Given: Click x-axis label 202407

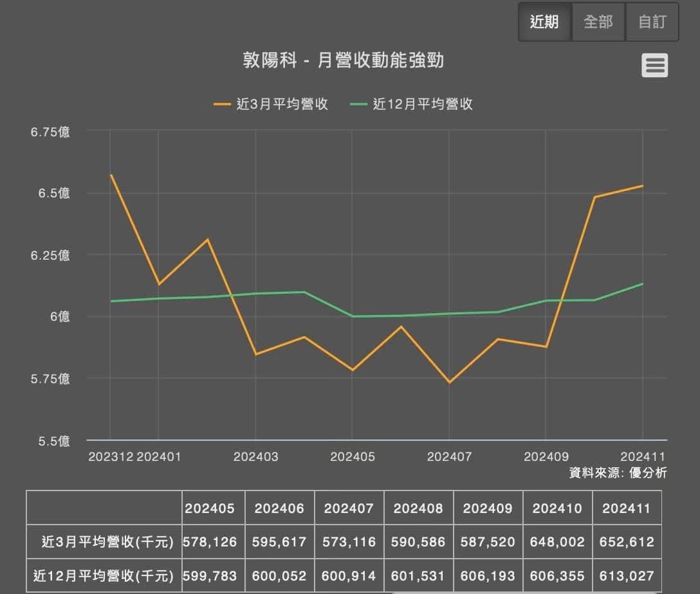Looking at the screenshot, I should point(449,456).
